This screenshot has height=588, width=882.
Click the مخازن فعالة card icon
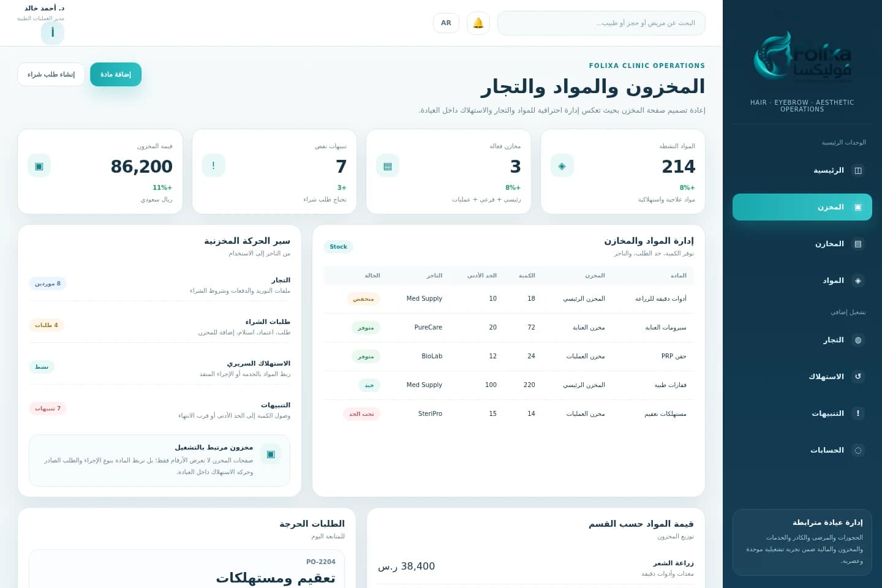click(x=388, y=165)
